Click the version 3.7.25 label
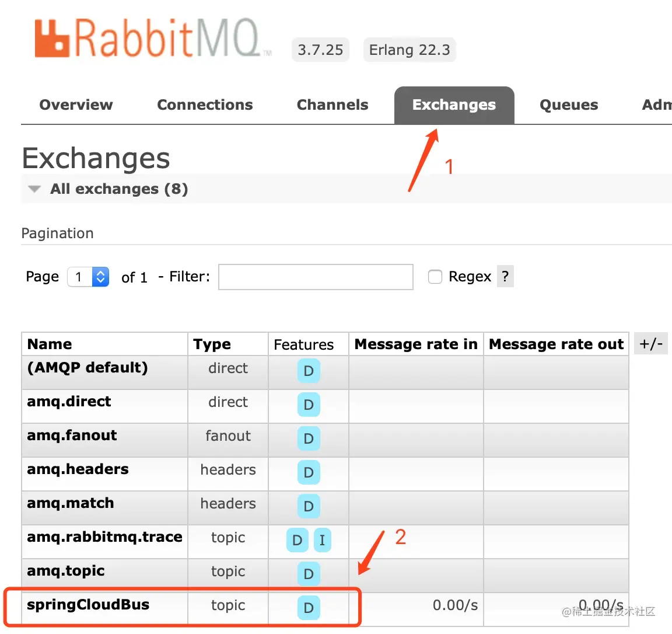 (x=321, y=50)
